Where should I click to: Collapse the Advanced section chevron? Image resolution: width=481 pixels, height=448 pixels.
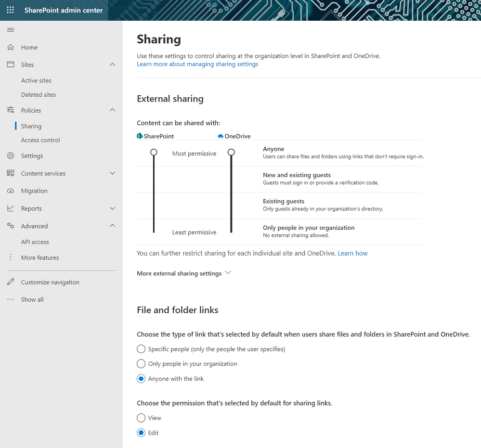[113, 226]
